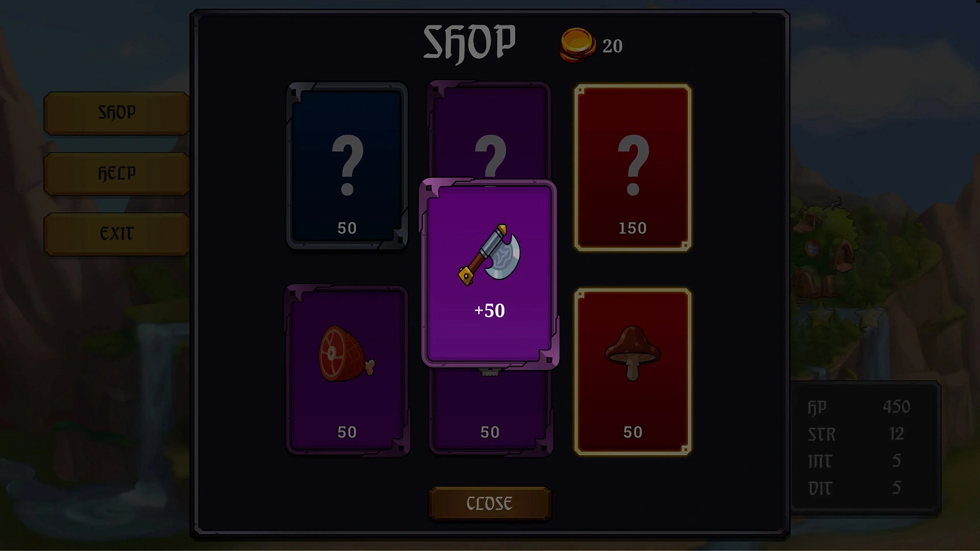Click the 50 price under the blue card
980x551 pixels.
[x=347, y=228]
